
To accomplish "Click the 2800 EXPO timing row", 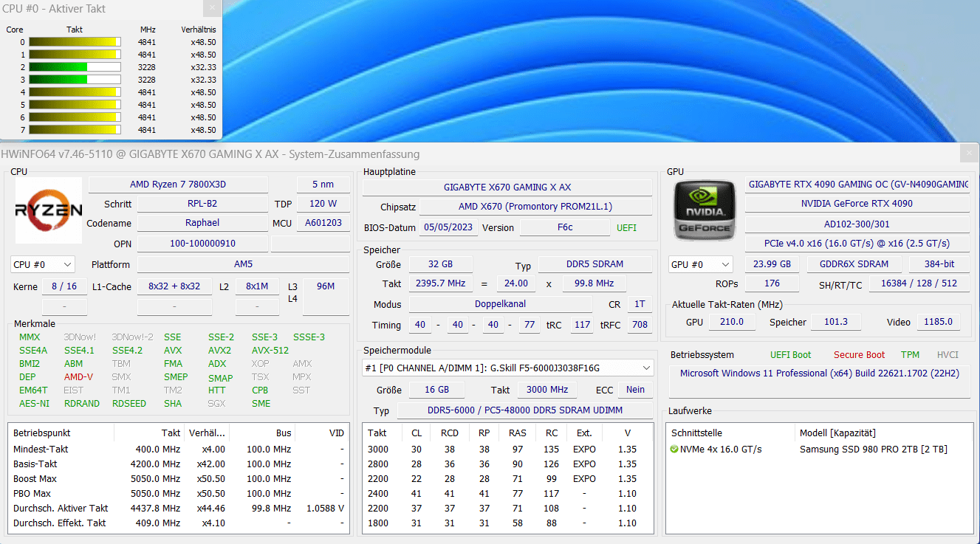I will click(x=508, y=464).
